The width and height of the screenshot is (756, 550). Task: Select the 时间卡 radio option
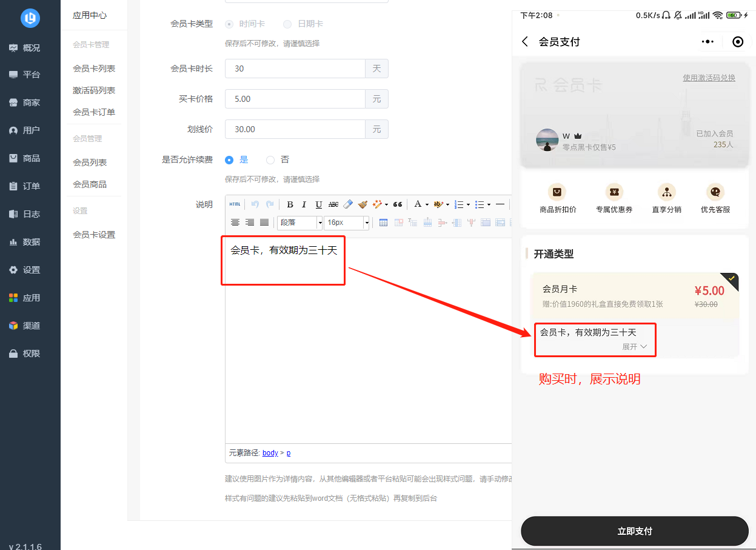[229, 24]
